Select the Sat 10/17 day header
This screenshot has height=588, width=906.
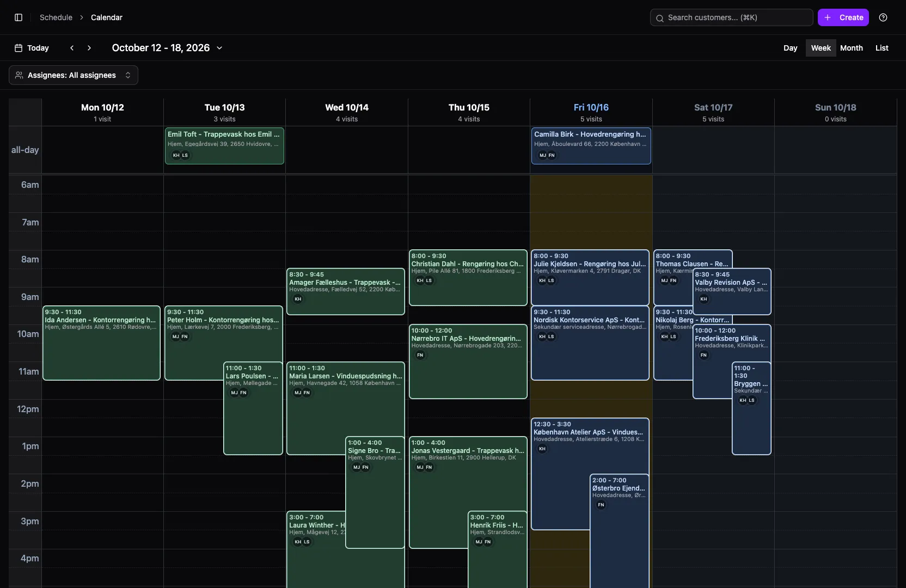click(713, 112)
